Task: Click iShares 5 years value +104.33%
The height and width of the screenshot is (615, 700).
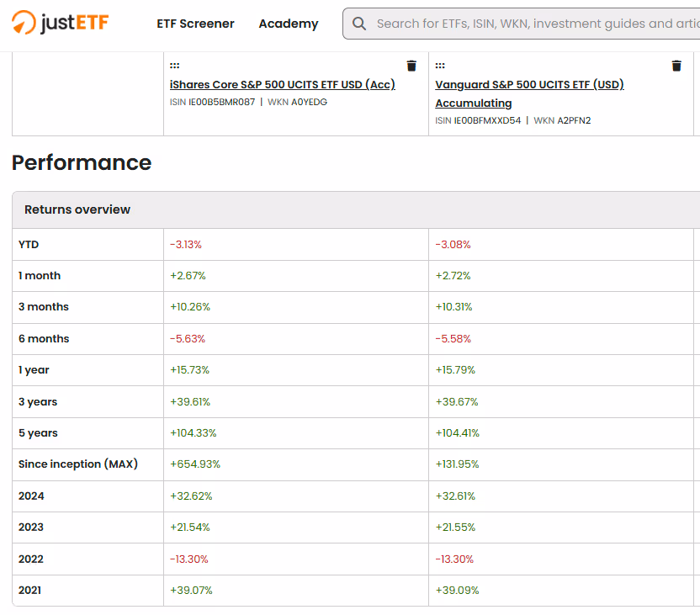Action: [193, 433]
